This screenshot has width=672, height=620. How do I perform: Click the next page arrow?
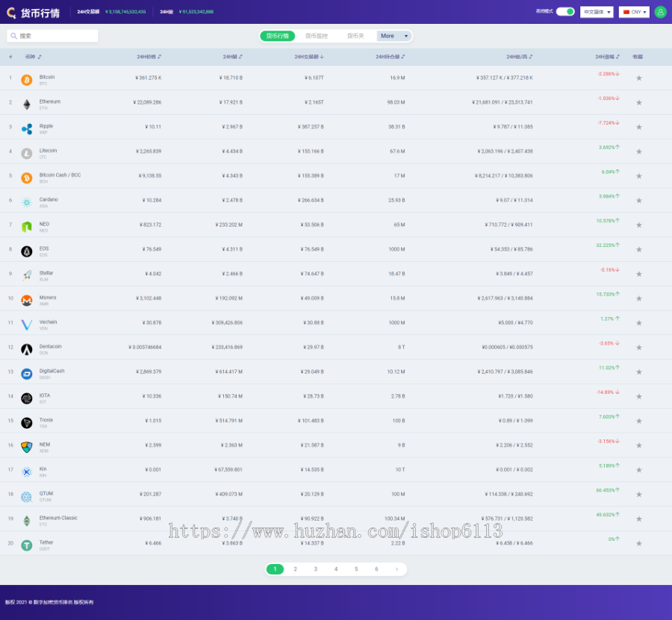tap(397, 569)
